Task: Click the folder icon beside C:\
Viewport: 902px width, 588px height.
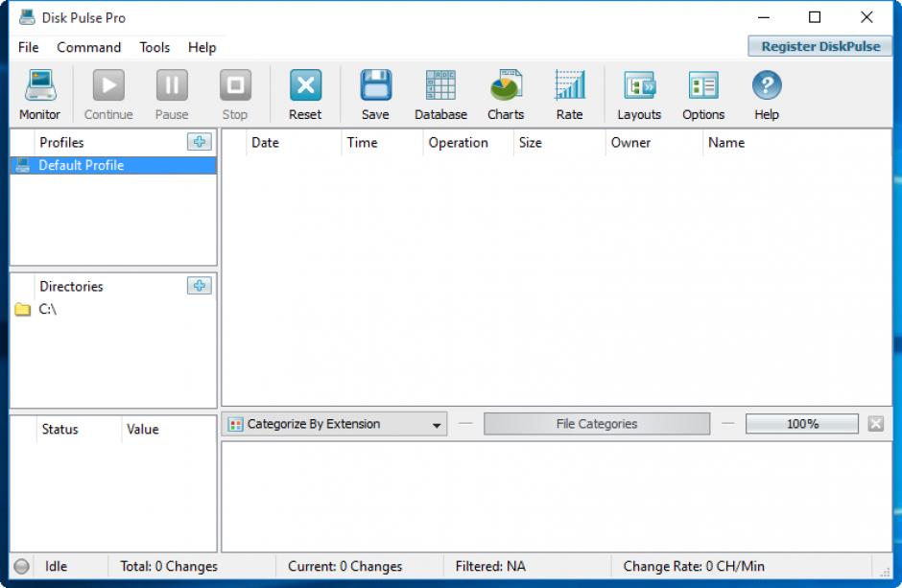Action: [x=22, y=309]
